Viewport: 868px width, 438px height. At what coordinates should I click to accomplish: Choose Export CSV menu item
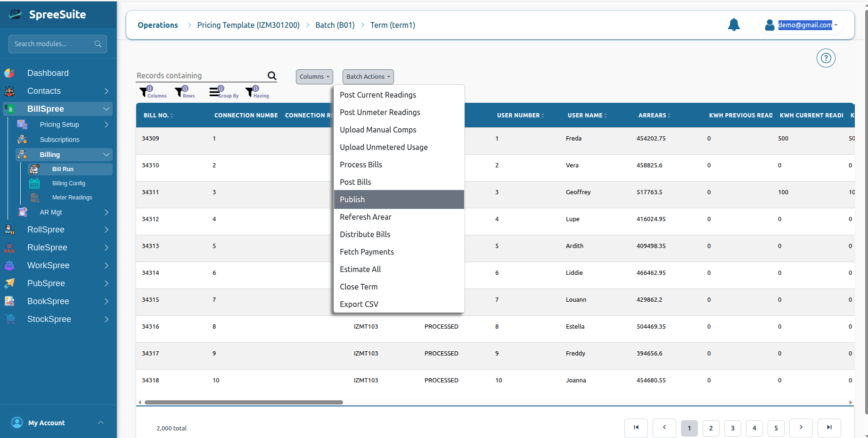[399, 304]
